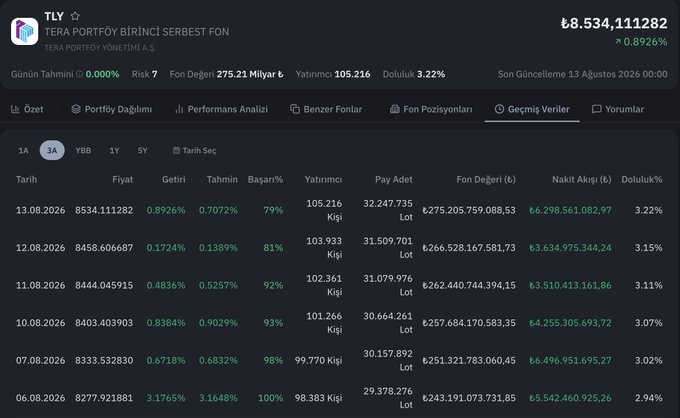680x418 pixels.
Task: Select the 3A time range
Action: coord(52,150)
